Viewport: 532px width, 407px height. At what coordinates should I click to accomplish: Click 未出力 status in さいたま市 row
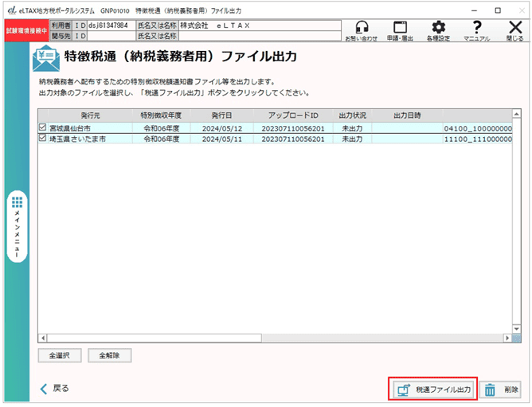pyautogui.click(x=352, y=139)
